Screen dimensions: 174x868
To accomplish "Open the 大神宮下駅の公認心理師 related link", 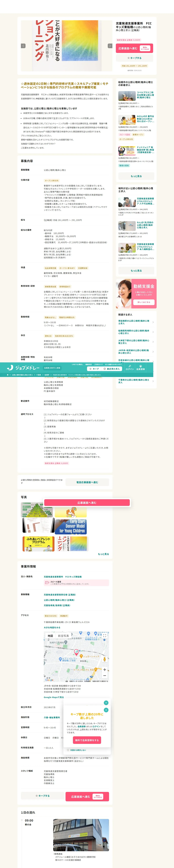I will [x=136, y=342].
